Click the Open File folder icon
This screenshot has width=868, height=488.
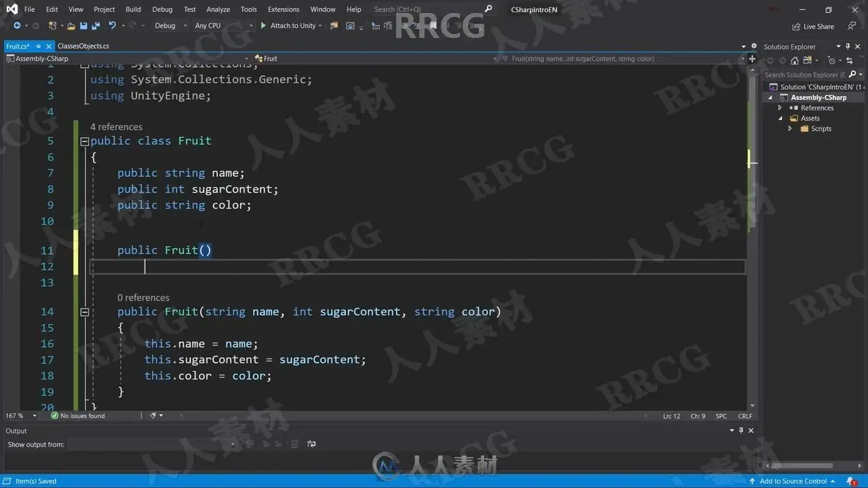click(x=70, y=26)
